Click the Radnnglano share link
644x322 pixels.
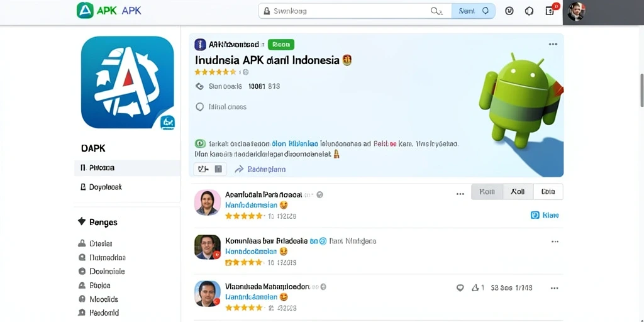point(267,169)
